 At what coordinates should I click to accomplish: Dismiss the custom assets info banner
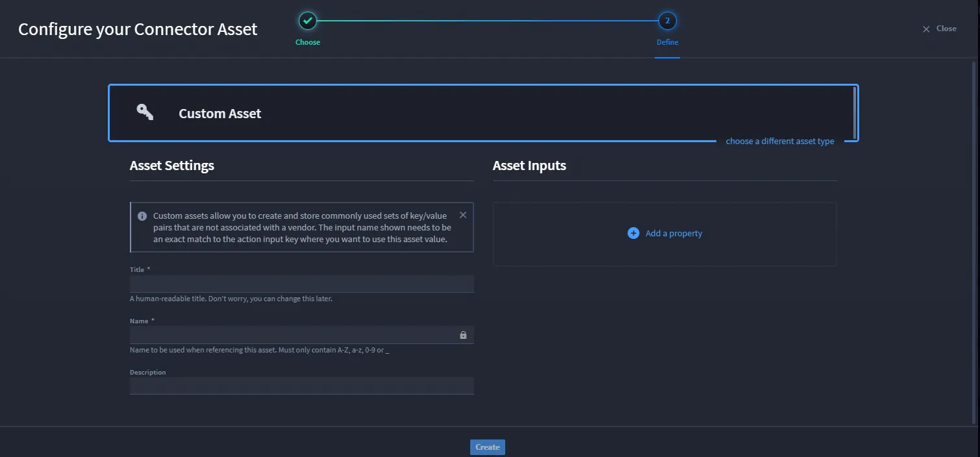click(x=463, y=215)
